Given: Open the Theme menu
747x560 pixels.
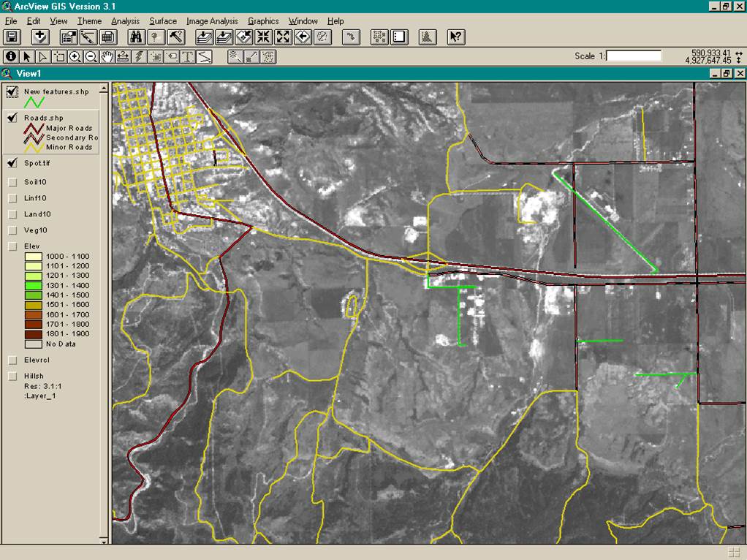Looking at the screenshot, I should (x=89, y=21).
